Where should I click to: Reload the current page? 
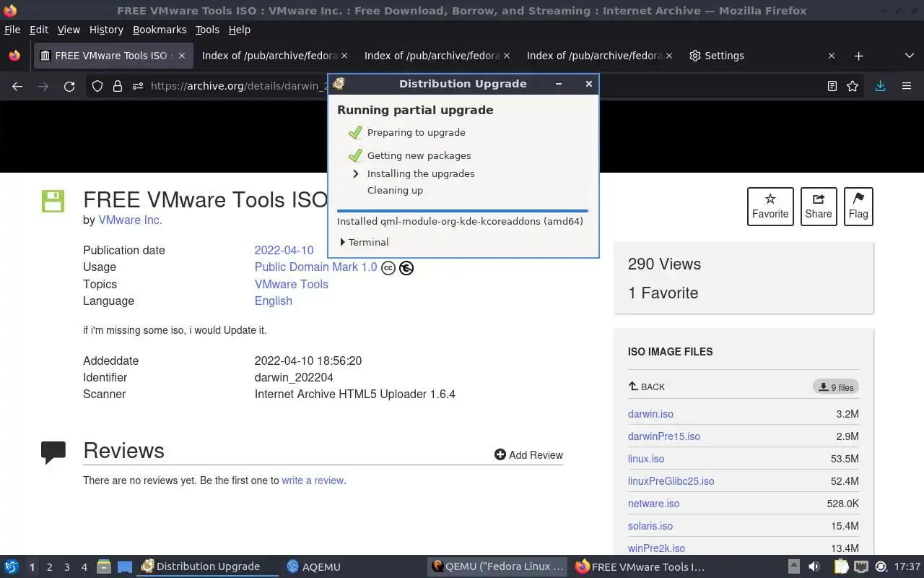point(69,86)
